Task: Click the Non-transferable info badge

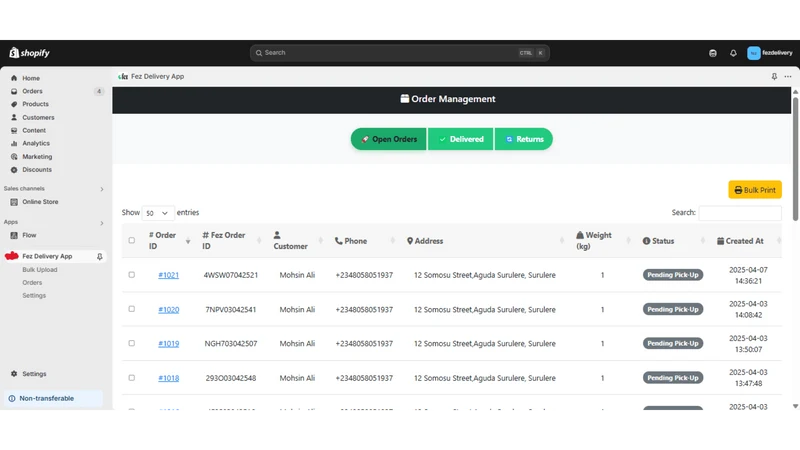Action: click(53, 398)
